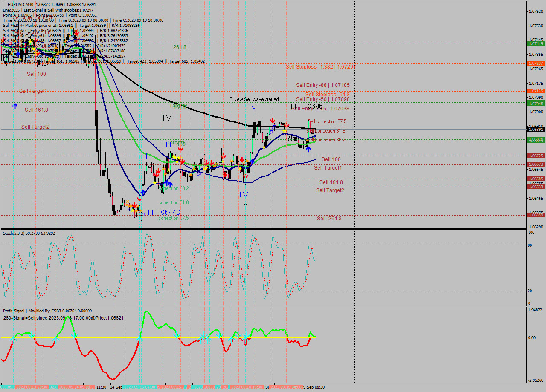Select the 'Sell Stoploss -1.382 | 1.07297' text

tap(321, 67)
